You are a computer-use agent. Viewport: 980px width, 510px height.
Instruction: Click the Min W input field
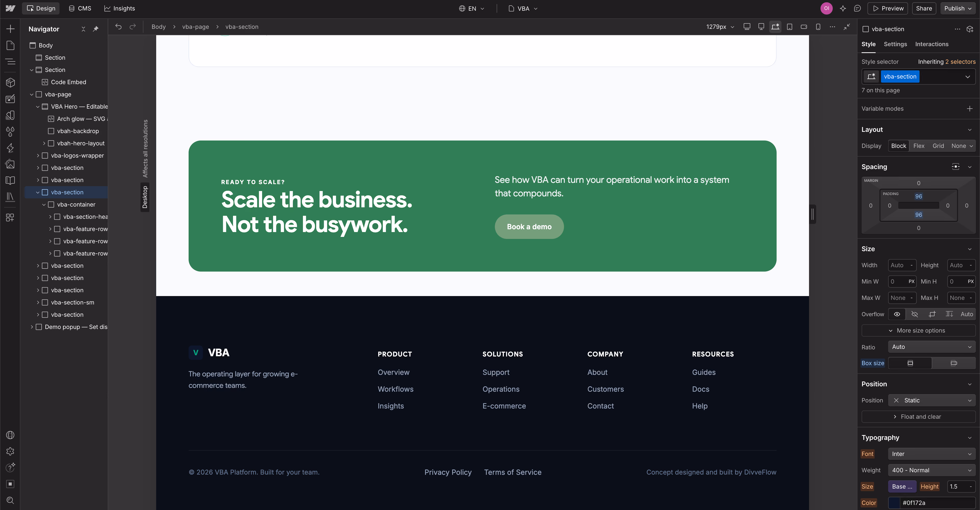pos(902,282)
